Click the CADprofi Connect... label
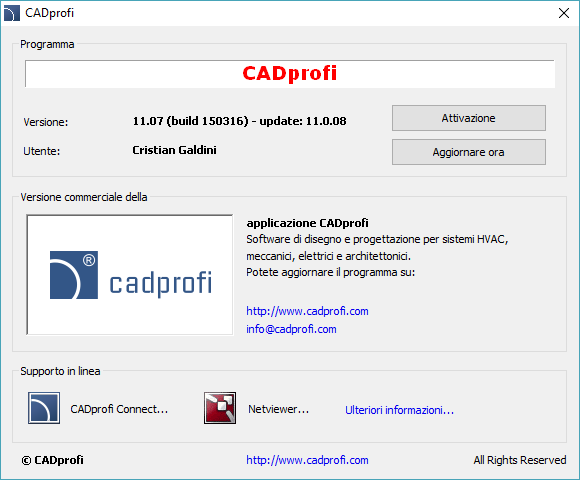 coord(119,409)
